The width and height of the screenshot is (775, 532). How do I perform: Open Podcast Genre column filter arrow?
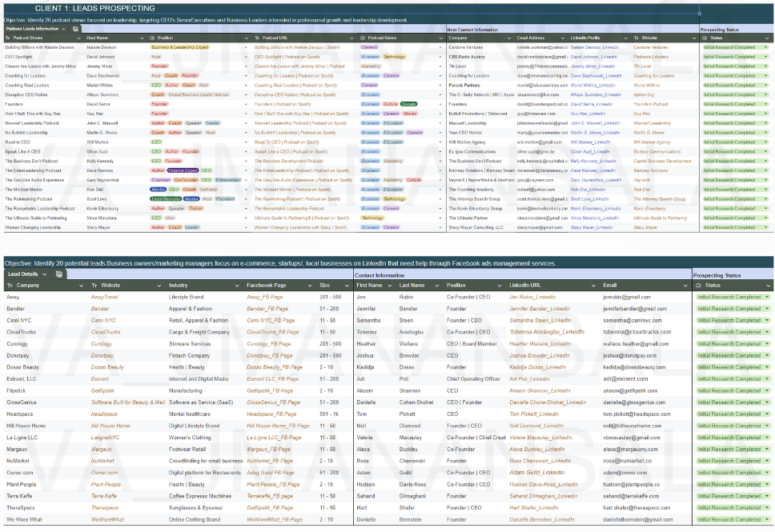point(440,38)
